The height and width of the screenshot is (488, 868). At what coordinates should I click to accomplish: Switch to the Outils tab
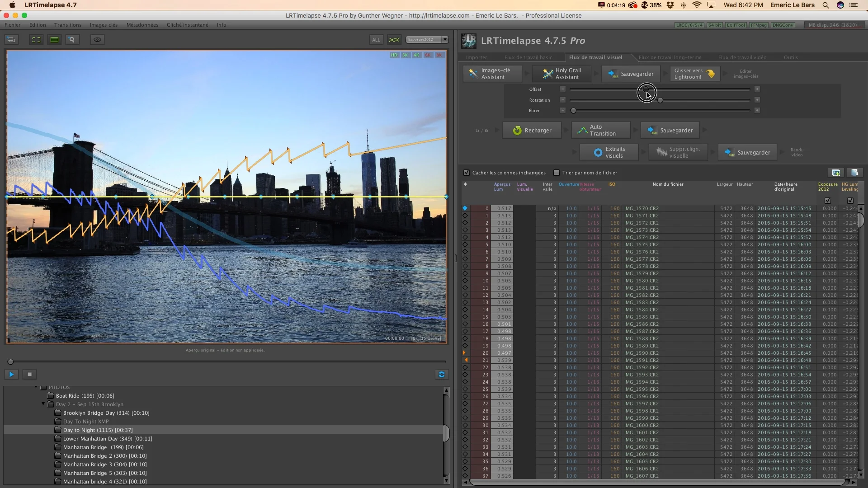pos(791,57)
